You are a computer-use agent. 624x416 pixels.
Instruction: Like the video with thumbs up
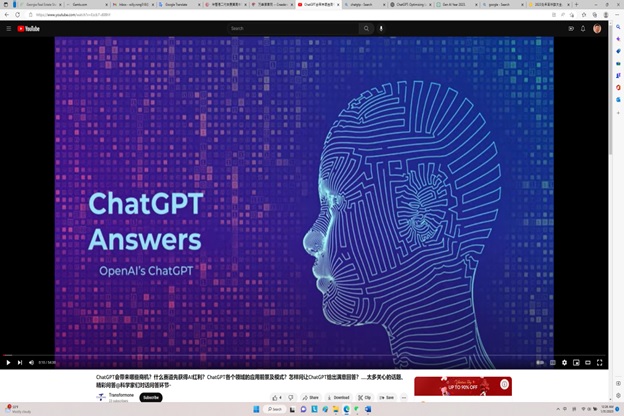click(277, 397)
